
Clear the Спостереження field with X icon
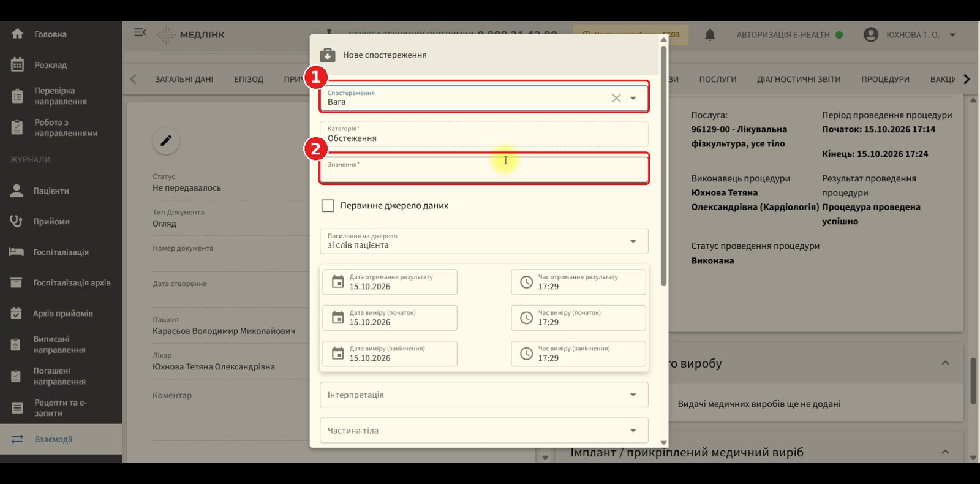[x=616, y=98]
